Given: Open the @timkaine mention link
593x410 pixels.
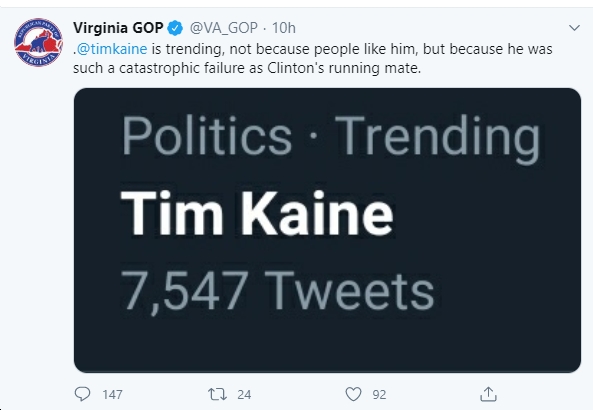Looking at the screenshot, I should 112,49.
